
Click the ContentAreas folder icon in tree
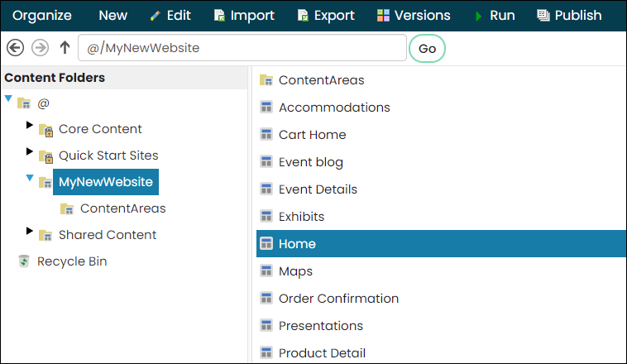[67, 208]
